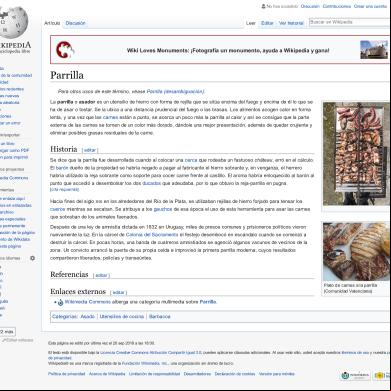Open Declaración de cookies footer link
This screenshot has width=391, height=391.
click(235, 374)
